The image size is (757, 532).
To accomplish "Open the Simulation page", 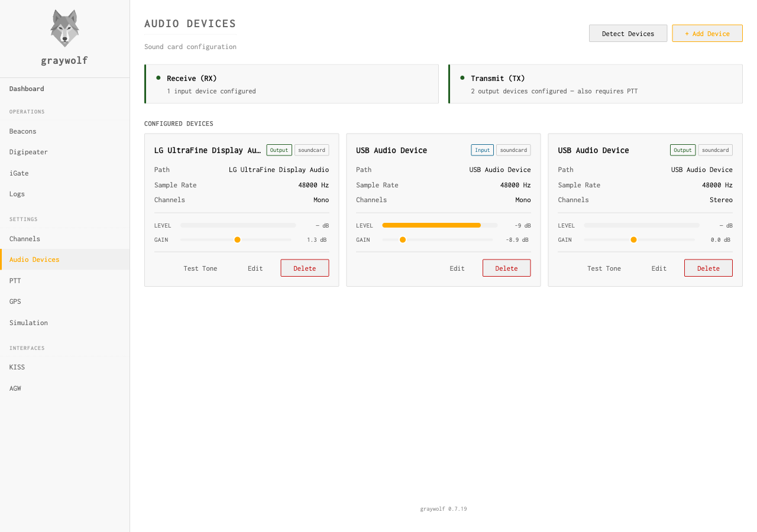I will (x=28, y=322).
